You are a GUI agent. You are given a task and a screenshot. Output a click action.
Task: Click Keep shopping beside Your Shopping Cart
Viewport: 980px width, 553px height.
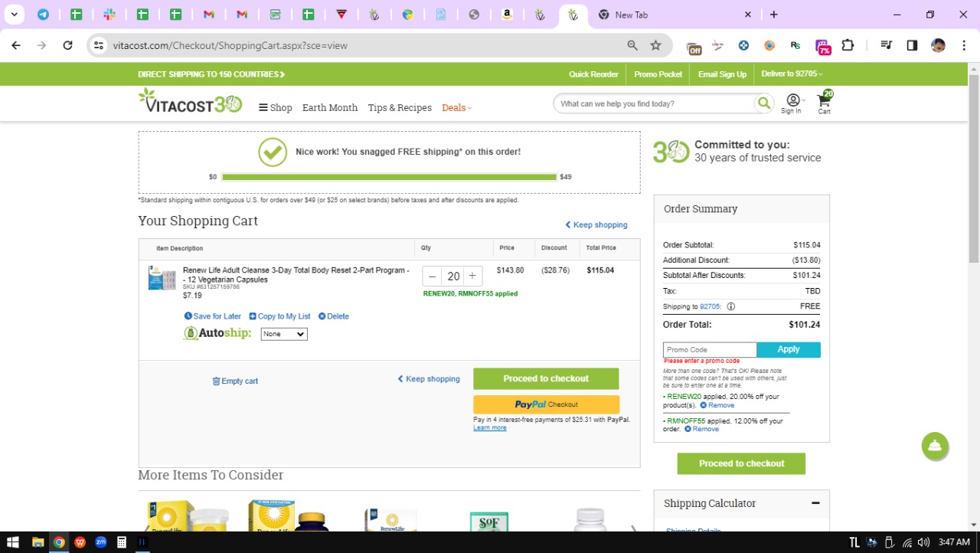point(596,225)
